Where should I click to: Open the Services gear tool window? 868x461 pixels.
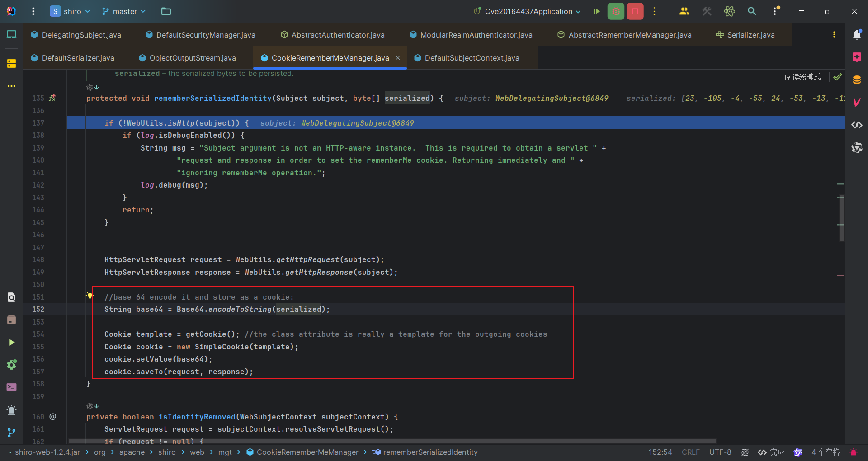point(11,365)
